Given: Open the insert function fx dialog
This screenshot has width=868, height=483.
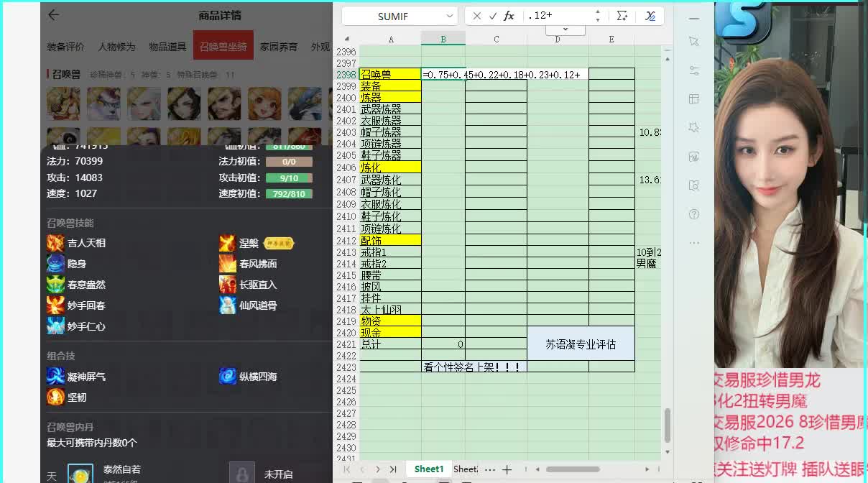Looking at the screenshot, I should 509,16.
